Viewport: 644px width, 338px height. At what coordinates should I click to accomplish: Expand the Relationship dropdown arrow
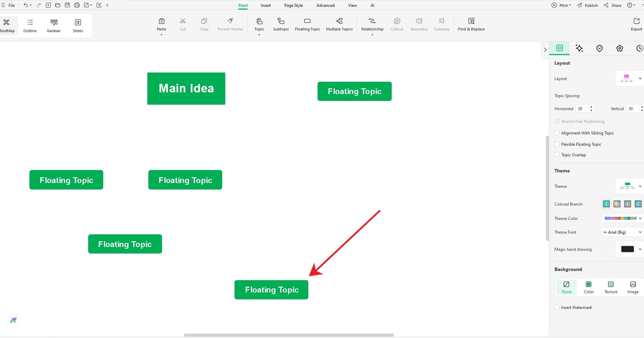click(372, 35)
